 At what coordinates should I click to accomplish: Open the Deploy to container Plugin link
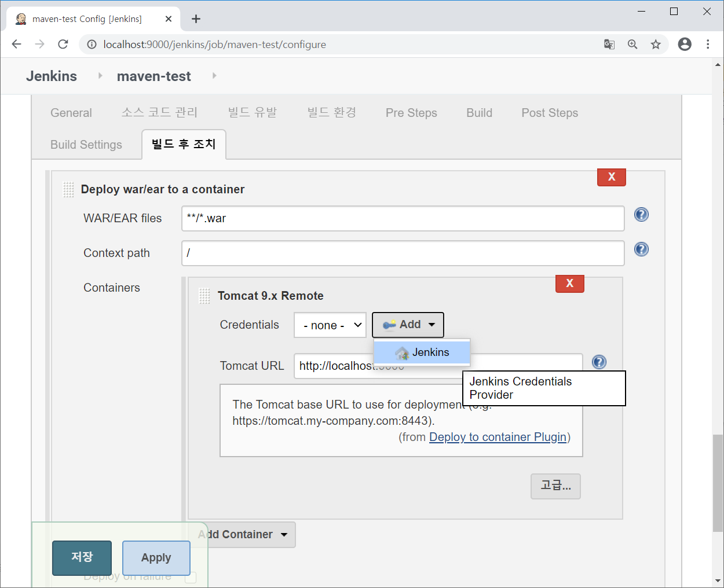(x=498, y=437)
